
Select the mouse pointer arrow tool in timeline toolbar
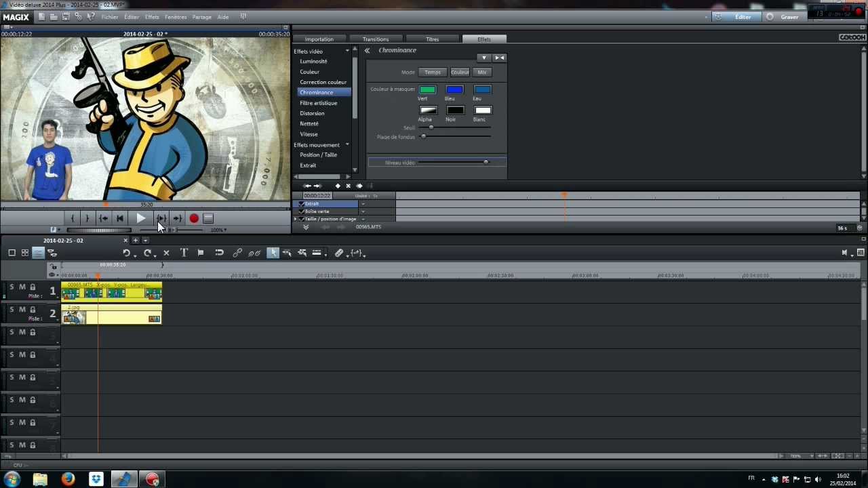point(273,253)
